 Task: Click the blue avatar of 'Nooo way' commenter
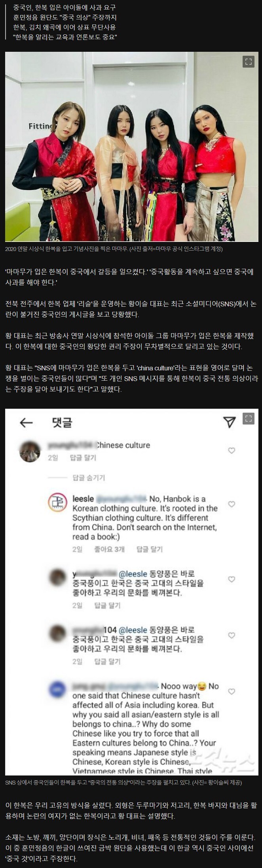(57, 690)
